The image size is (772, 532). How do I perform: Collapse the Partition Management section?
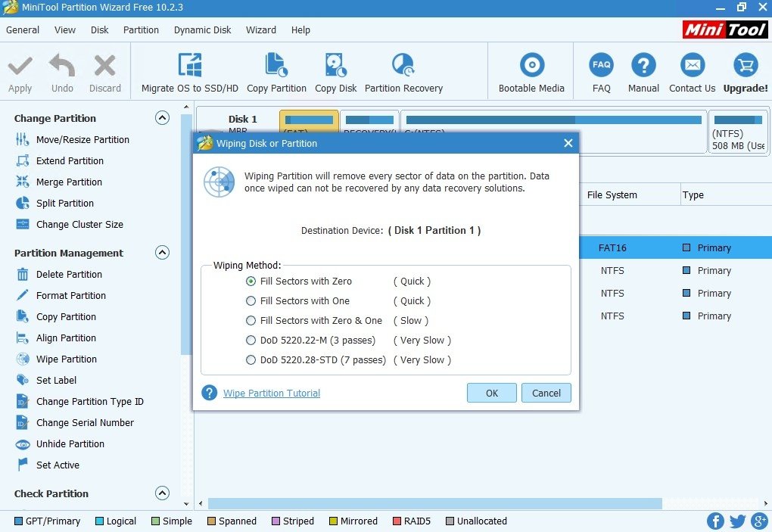[x=162, y=253]
